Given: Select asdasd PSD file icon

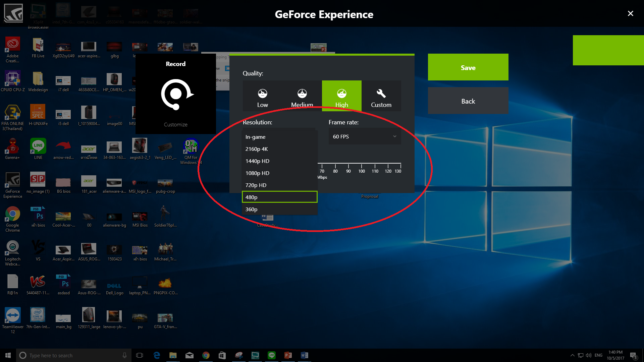Looking at the screenshot, I should click(x=63, y=284).
